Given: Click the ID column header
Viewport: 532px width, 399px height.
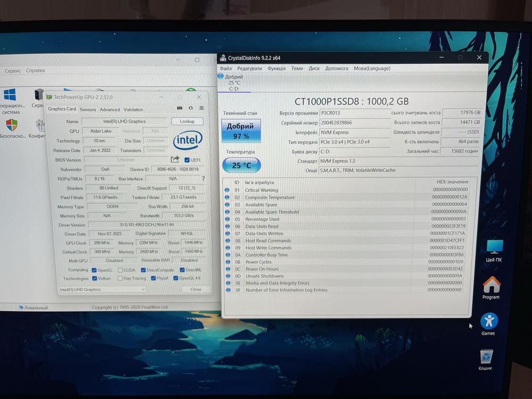Looking at the screenshot, I should 237,182.
